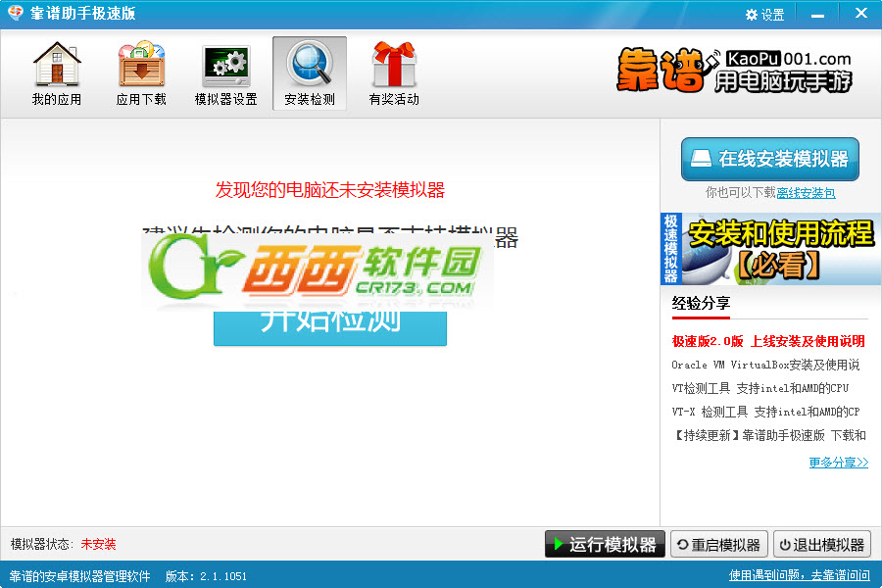The image size is (882, 588).
Task: Click 运行模拟器 play button
Action: coord(605,544)
